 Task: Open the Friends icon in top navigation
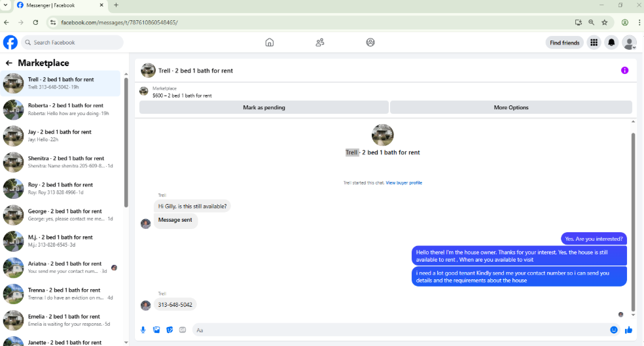pyautogui.click(x=320, y=43)
